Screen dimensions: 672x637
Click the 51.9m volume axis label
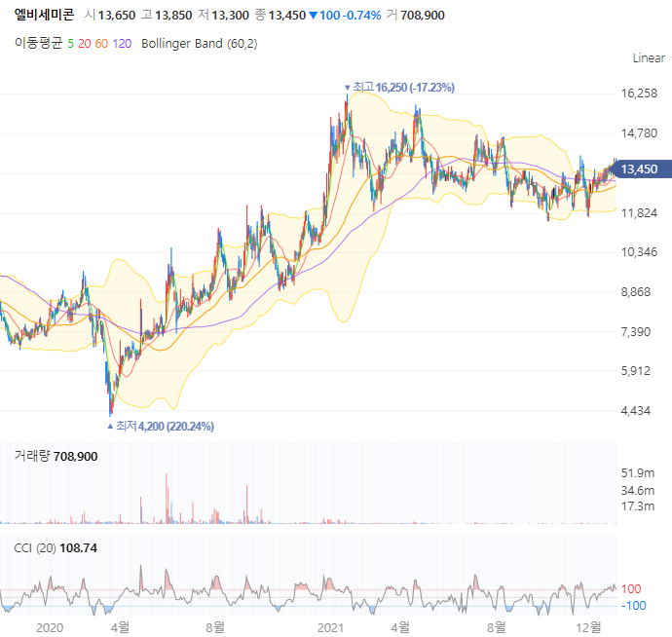tap(638, 473)
